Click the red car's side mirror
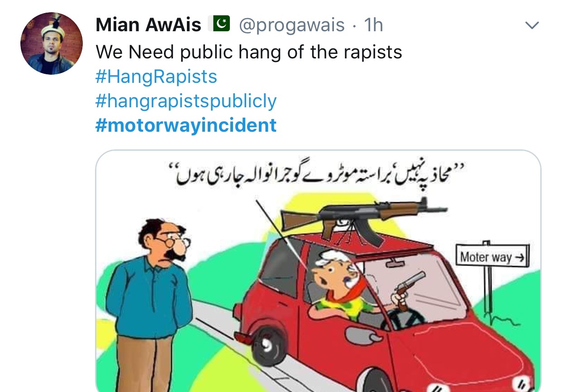Viewport: 562px width, 392px height. [x=363, y=335]
